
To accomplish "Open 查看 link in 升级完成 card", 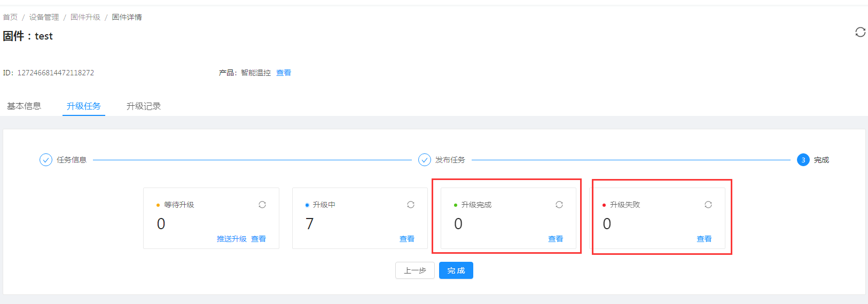I will [556, 239].
